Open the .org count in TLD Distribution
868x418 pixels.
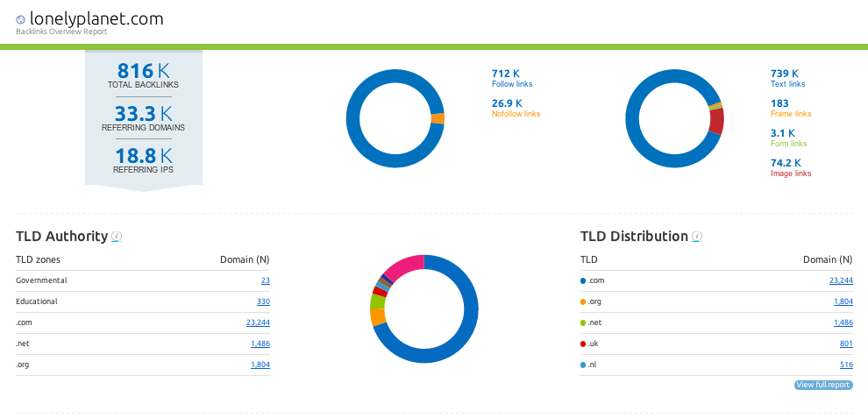843,301
